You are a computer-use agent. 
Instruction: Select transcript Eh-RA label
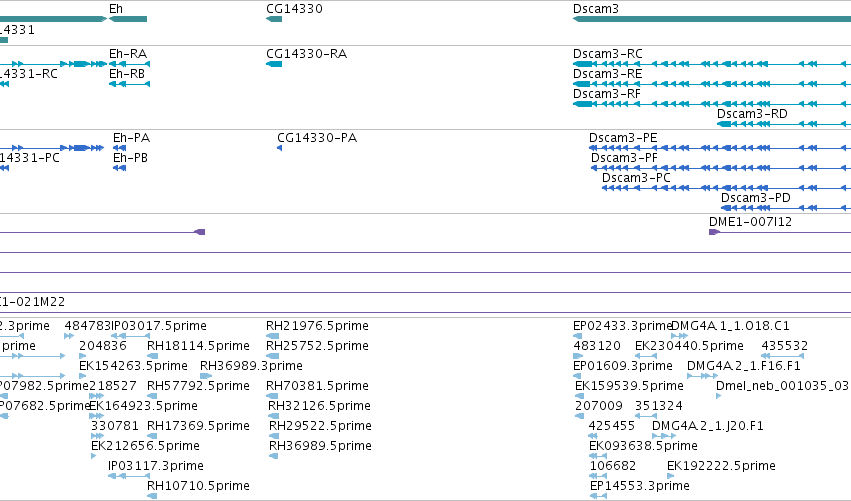[x=128, y=54]
